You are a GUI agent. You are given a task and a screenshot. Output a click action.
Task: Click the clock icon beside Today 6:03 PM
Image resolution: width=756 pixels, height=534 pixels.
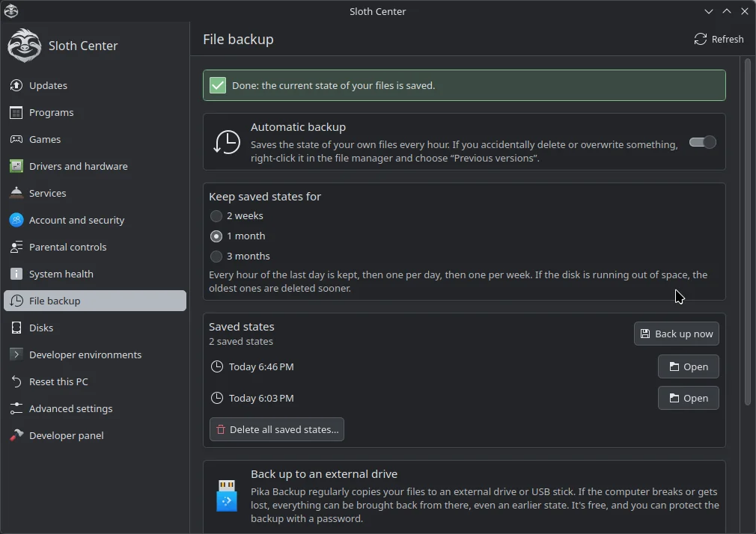[217, 398]
